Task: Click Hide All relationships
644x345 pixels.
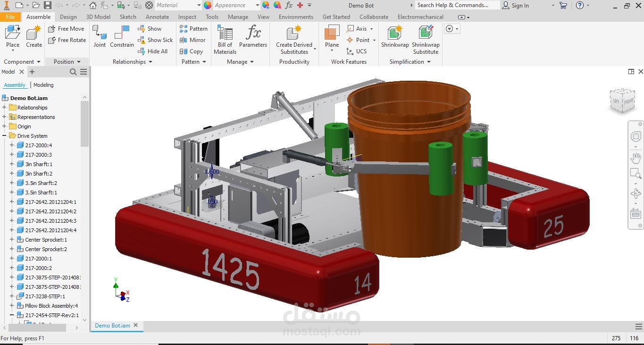Action: [x=152, y=51]
